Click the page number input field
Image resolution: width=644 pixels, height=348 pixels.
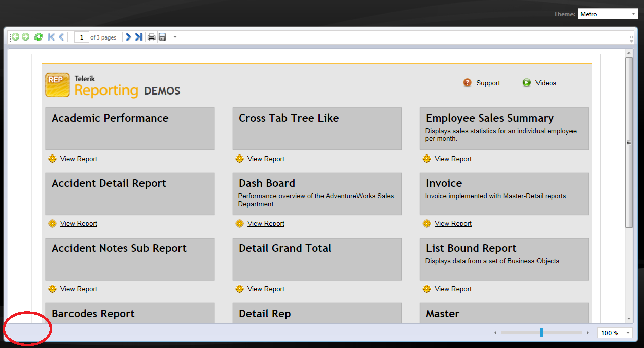[81, 37]
